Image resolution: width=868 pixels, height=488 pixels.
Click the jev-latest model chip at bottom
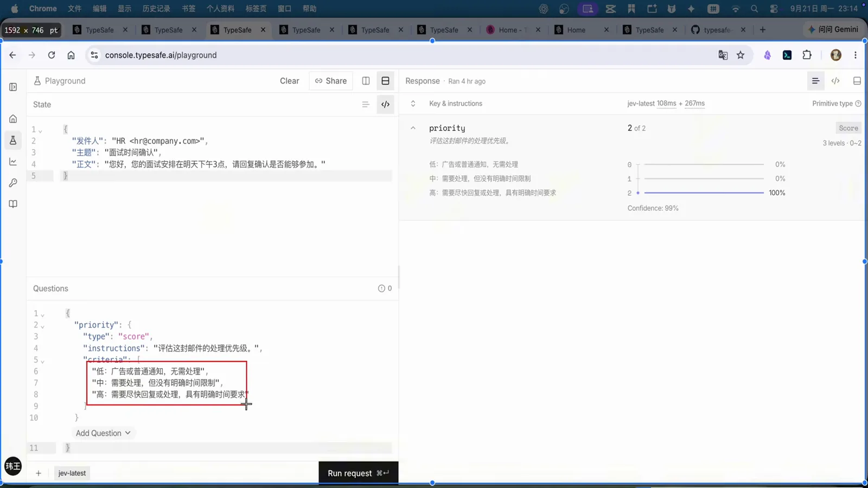[72, 473]
